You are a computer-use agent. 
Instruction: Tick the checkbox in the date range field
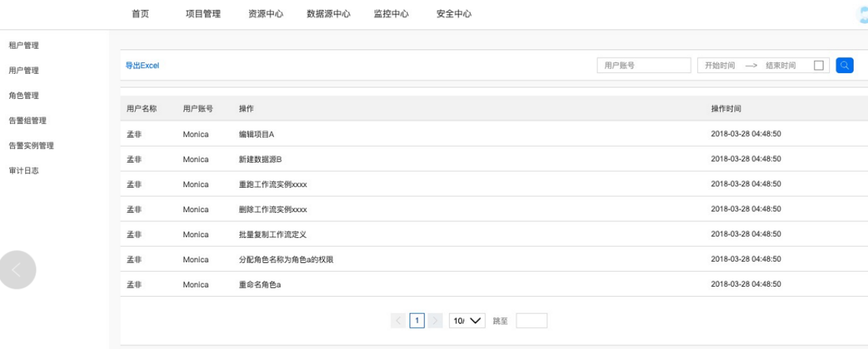[x=818, y=66]
